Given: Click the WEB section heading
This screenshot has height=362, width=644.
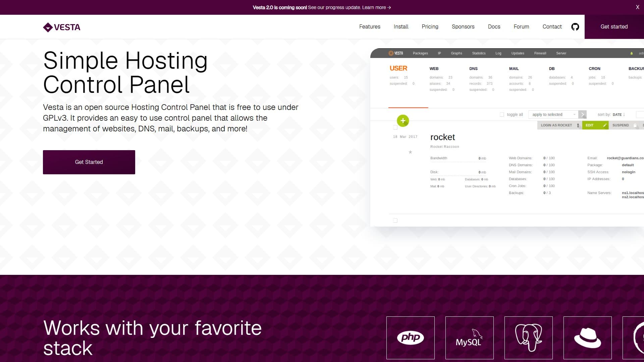Looking at the screenshot, I should pos(434,69).
